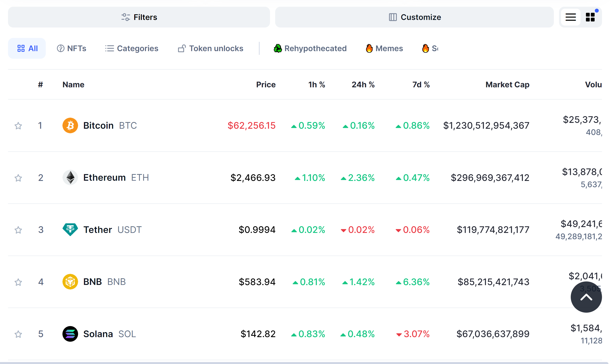Sort by the Price column header
This screenshot has height=364, width=610.
tap(266, 85)
